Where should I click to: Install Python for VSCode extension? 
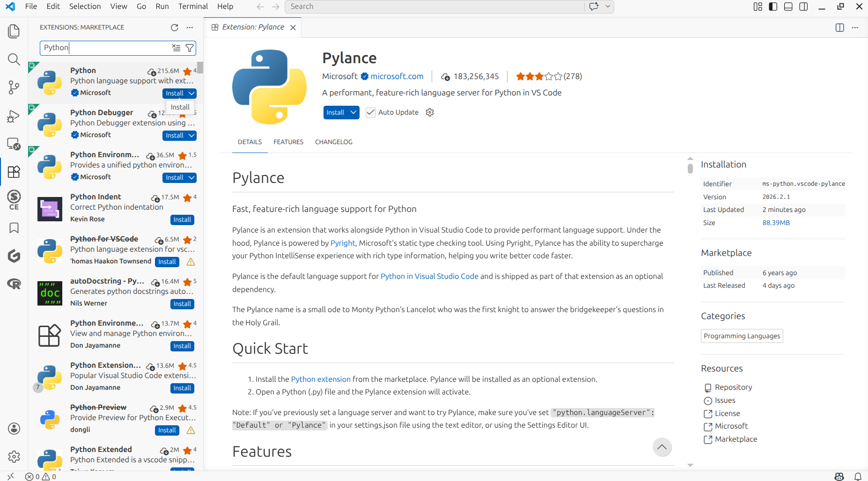pyautogui.click(x=167, y=262)
